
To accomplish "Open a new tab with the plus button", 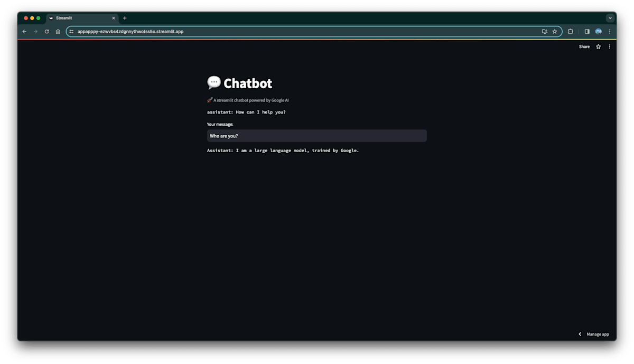I will (125, 18).
